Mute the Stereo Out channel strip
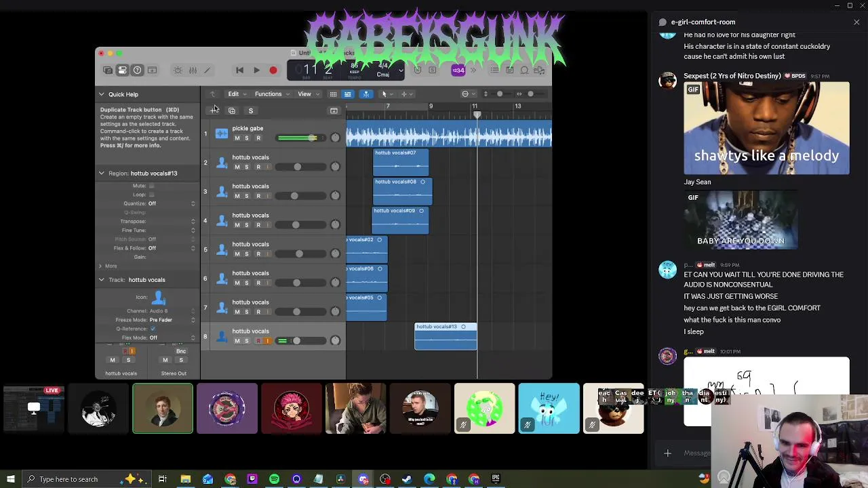Screen dimensions: 868x488 pyautogui.click(x=165, y=360)
